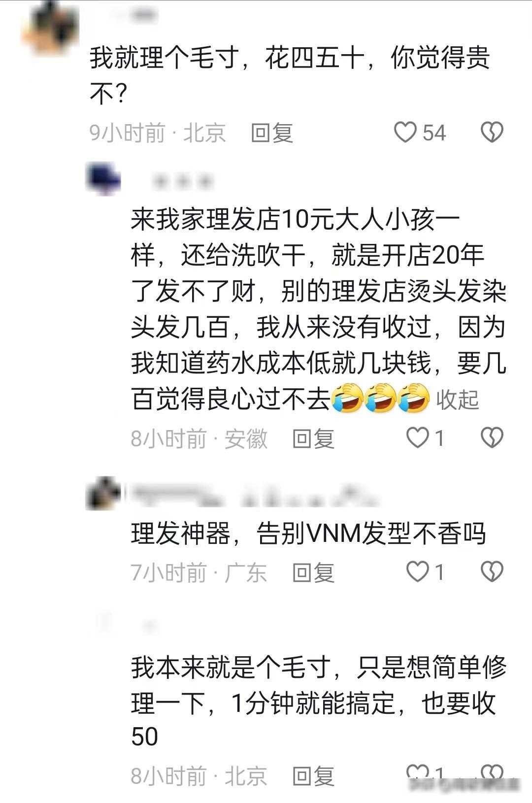Image resolution: width=532 pixels, height=803 pixels.
Task: Reply to the 9小时前 Beijing comment
Action: tap(272, 133)
